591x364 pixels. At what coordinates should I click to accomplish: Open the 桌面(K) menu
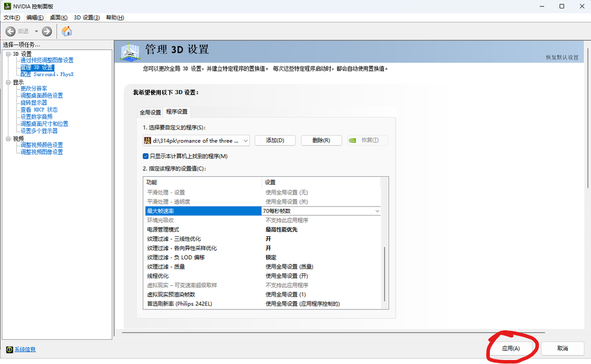click(59, 17)
